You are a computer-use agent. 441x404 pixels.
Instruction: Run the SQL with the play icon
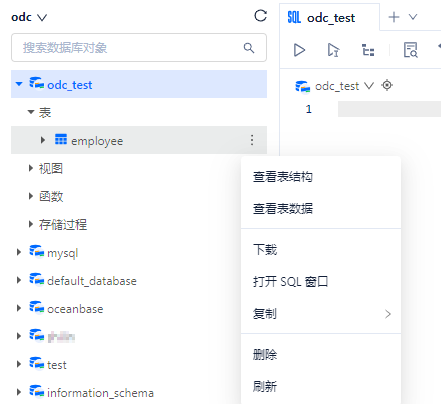299,50
